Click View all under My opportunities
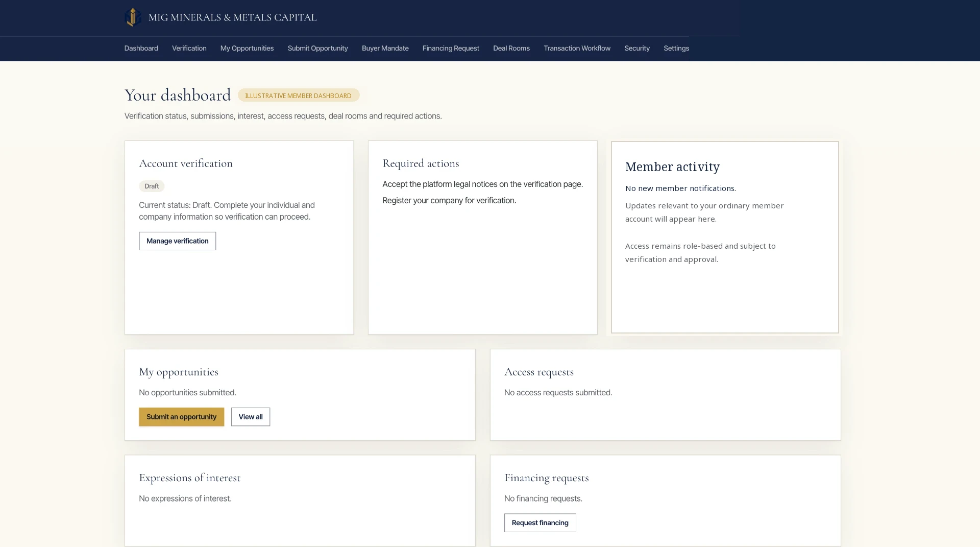This screenshot has width=980, height=547. [250, 417]
